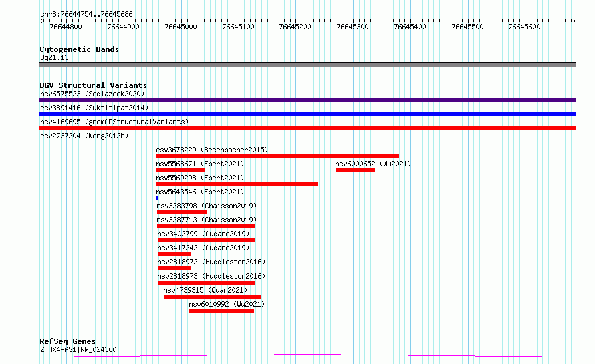Click the red bar under nsv5569298
Image resolution: width=595 pixels, height=364 pixels.
(237, 184)
